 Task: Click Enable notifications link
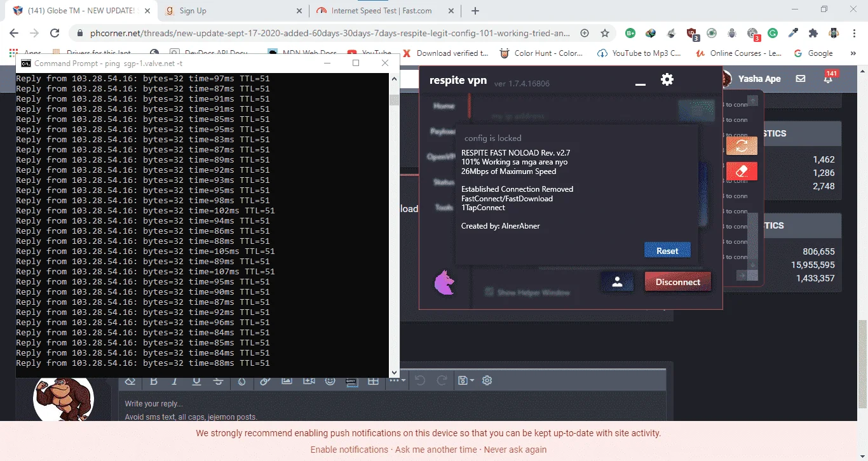coord(349,450)
